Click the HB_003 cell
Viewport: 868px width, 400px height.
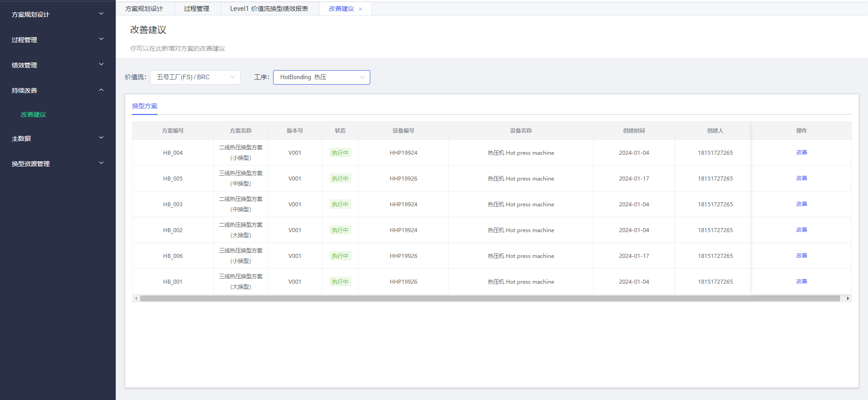[x=173, y=205]
